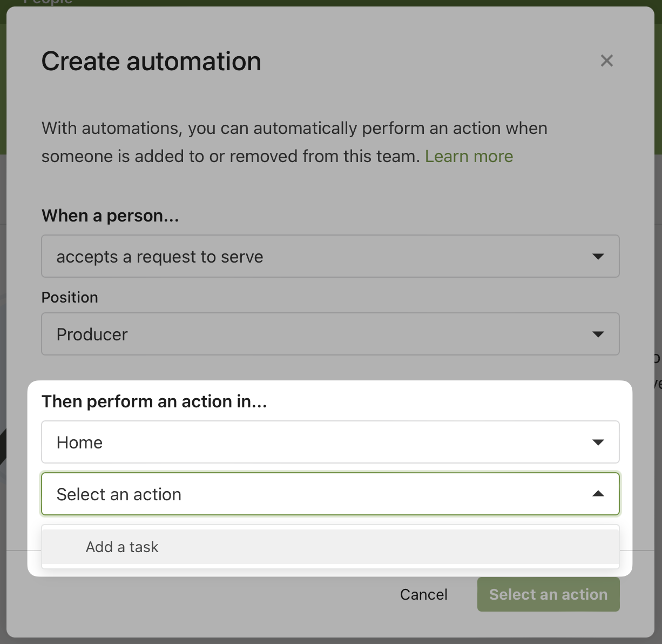The width and height of the screenshot is (662, 644).
Task: Click the green 'Select an action' button
Action: [x=548, y=594]
